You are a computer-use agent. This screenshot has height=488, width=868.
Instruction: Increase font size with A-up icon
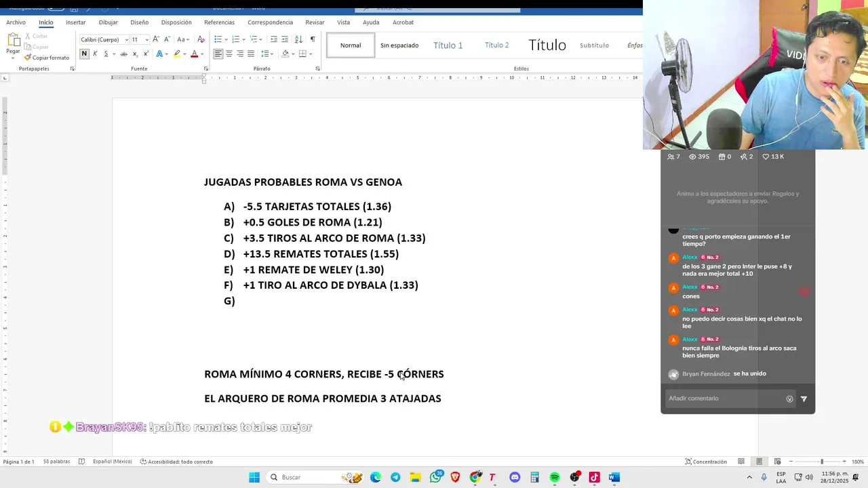click(156, 39)
